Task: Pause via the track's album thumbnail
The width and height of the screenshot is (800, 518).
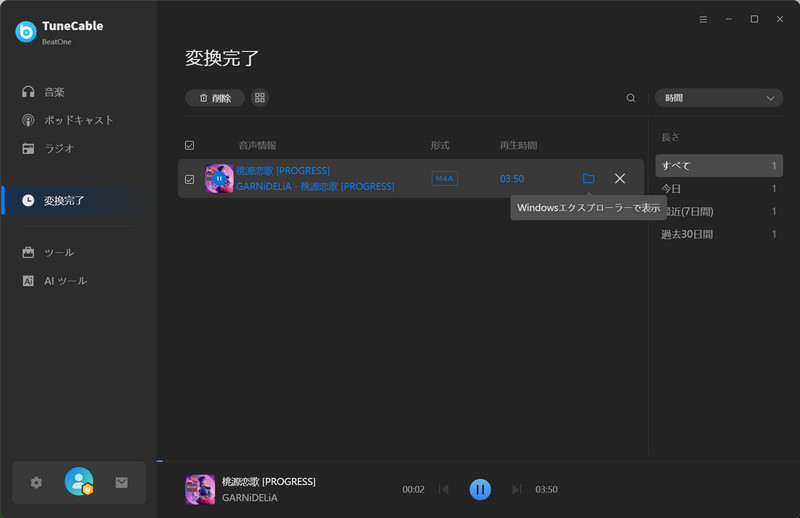Action: pos(219,179)
